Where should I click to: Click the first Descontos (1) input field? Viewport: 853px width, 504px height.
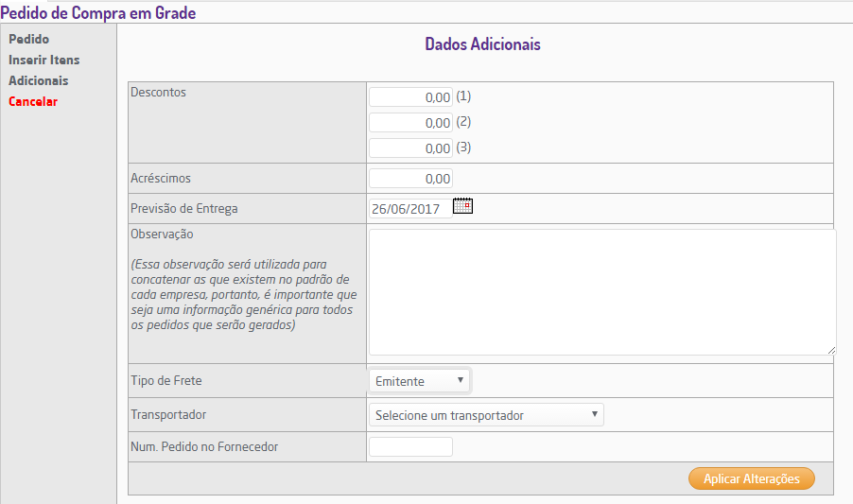click(x=410, y=97)
